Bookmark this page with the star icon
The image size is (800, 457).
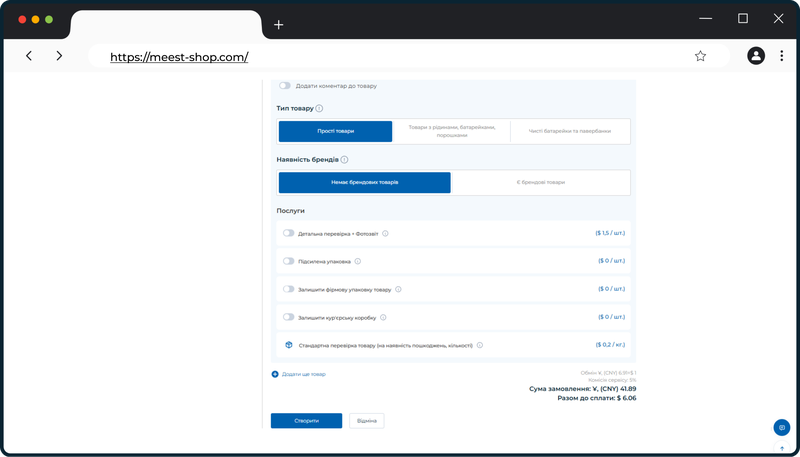click(x=700, y=56)
